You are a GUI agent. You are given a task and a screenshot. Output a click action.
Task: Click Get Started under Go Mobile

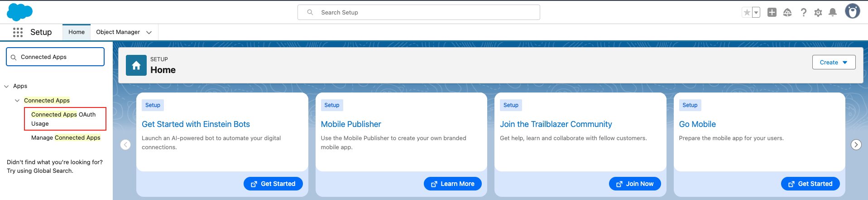pos(810,184)
